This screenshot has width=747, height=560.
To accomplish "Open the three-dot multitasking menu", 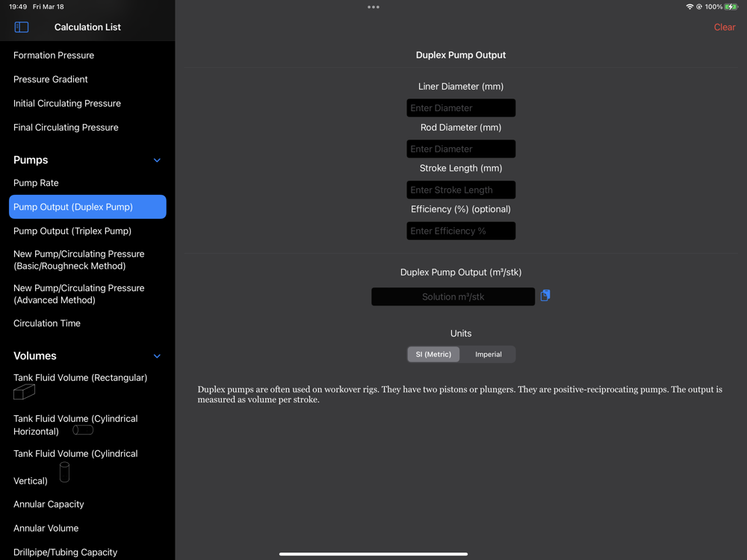I will [373, 7].
